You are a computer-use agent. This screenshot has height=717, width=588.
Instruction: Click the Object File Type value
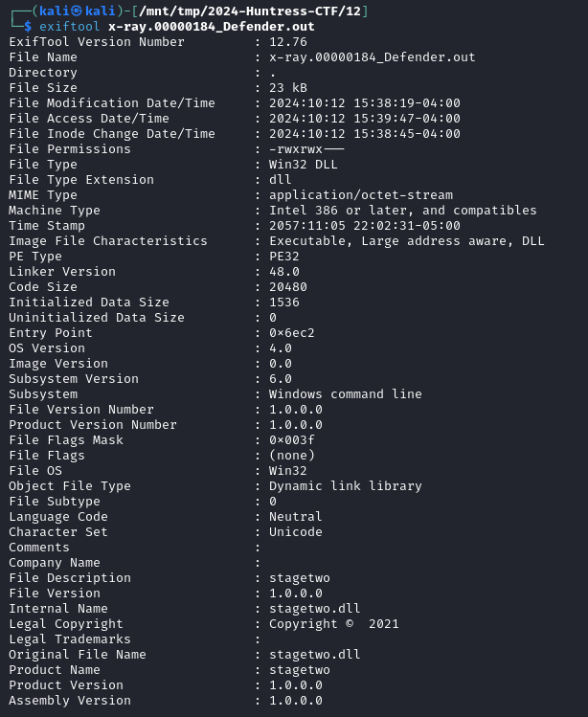pyautogui.click(x=345, y=486)
